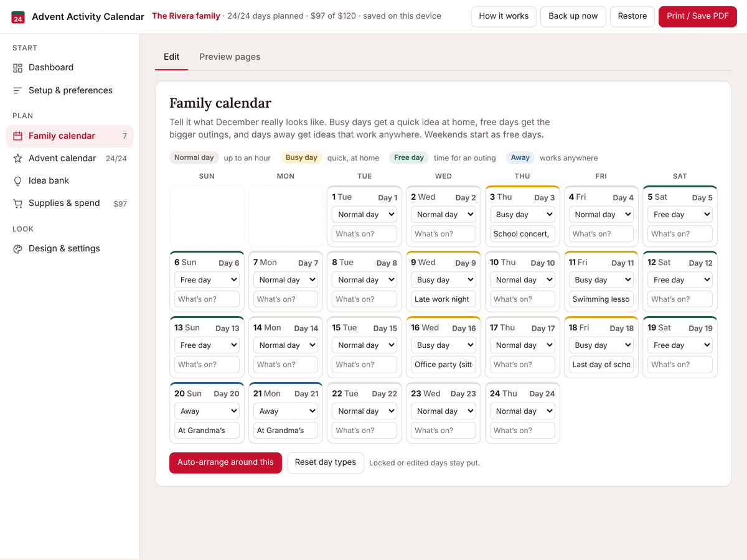747x560 pixels.
Task: Open the Dashboard page
Action: pos(70,68)
